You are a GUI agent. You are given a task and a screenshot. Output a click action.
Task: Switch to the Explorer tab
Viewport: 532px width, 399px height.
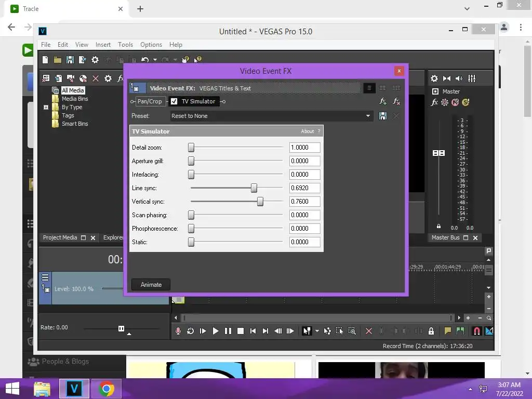click(x=113, y=238)
